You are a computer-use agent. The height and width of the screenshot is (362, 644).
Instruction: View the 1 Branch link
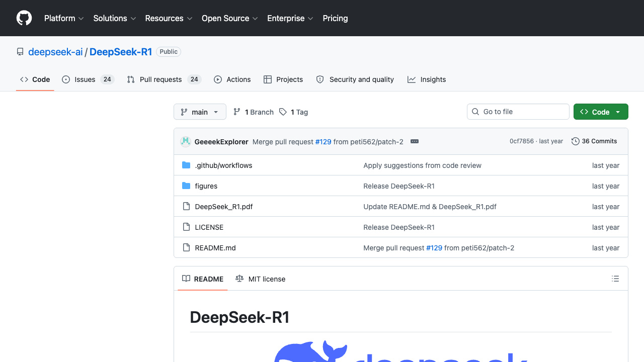click(x=254, y=112)
